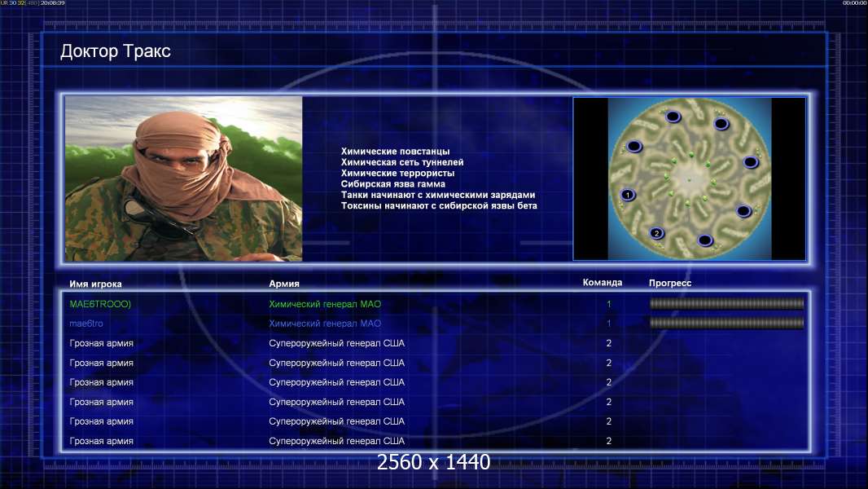Click the "Команда" column header
Viewport: 868px width, 489px height.
603,283
